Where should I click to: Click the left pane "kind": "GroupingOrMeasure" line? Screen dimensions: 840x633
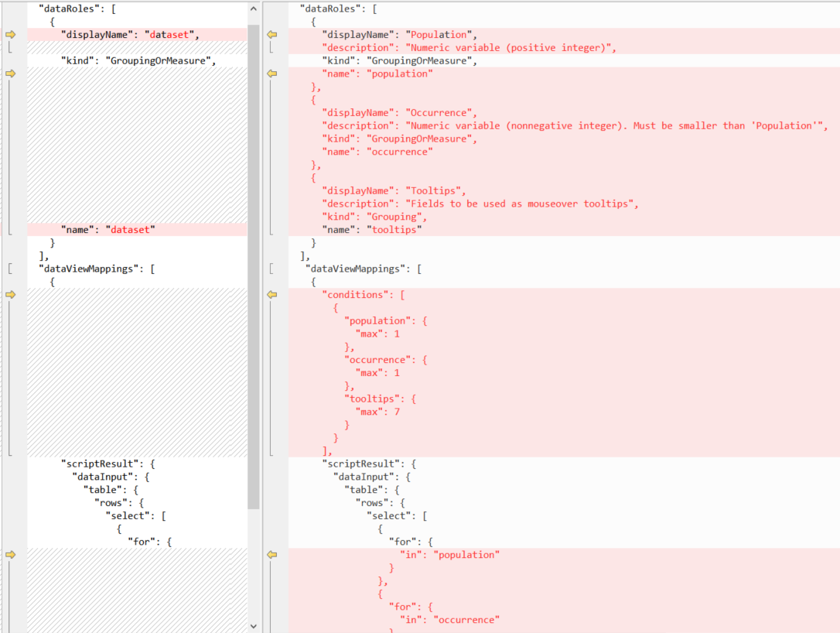pyautogui.click(x=138, y=60)
